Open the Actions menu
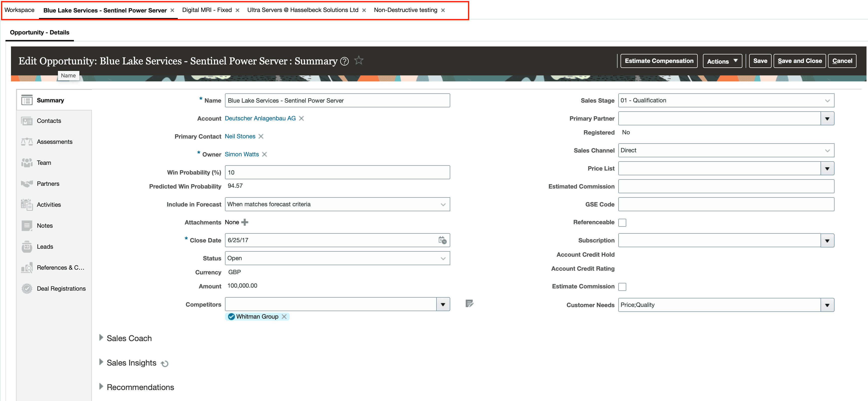 [722, 61]
